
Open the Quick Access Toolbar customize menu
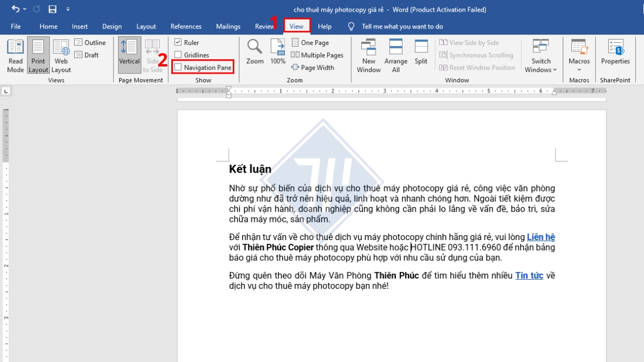[x=67, y=8]
